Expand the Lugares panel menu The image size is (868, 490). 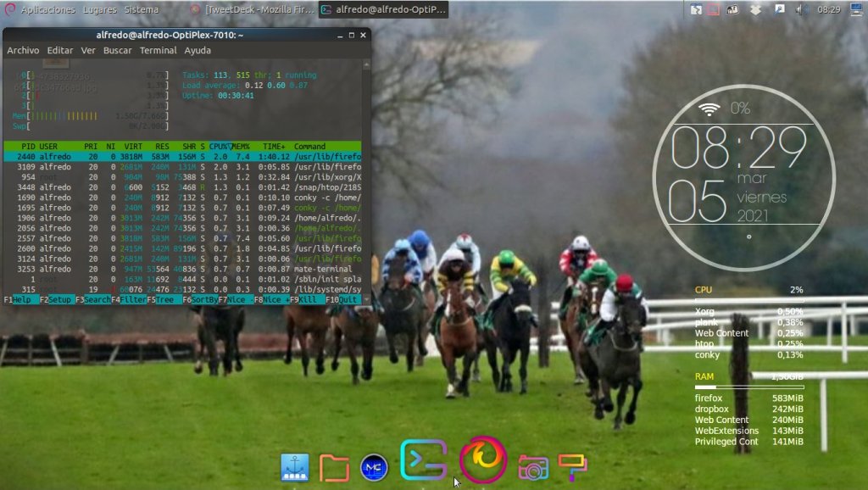(100, 10)
